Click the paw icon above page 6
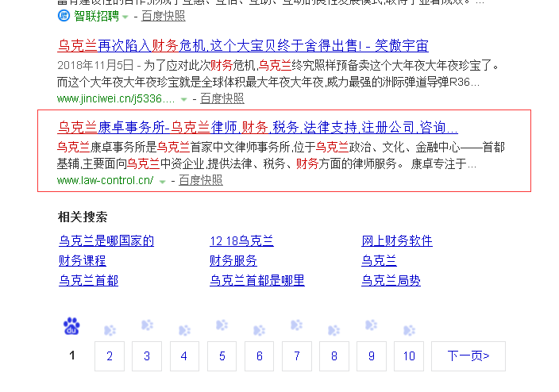Image resolution: width=559 pixels, height=392 pixels. tap(259, 330)
